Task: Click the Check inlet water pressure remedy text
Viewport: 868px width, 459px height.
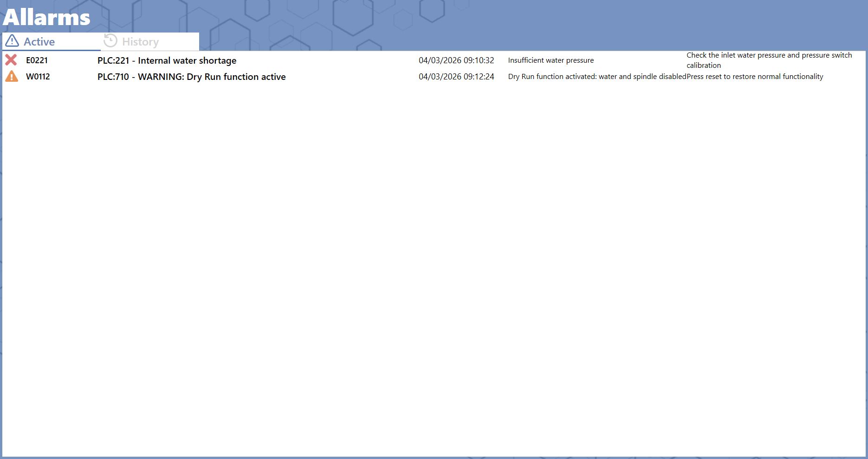Action: pos(769,60)
